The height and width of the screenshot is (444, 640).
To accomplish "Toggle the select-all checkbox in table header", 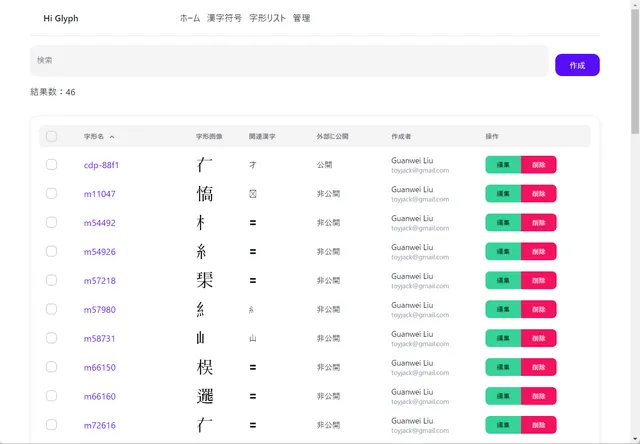I will click(51, 136).
